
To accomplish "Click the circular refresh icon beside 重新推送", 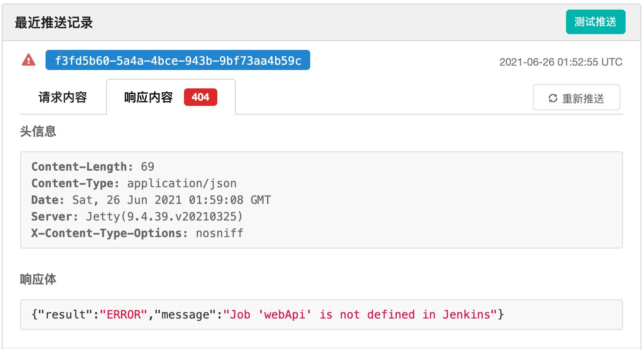I will coord(552,98).
